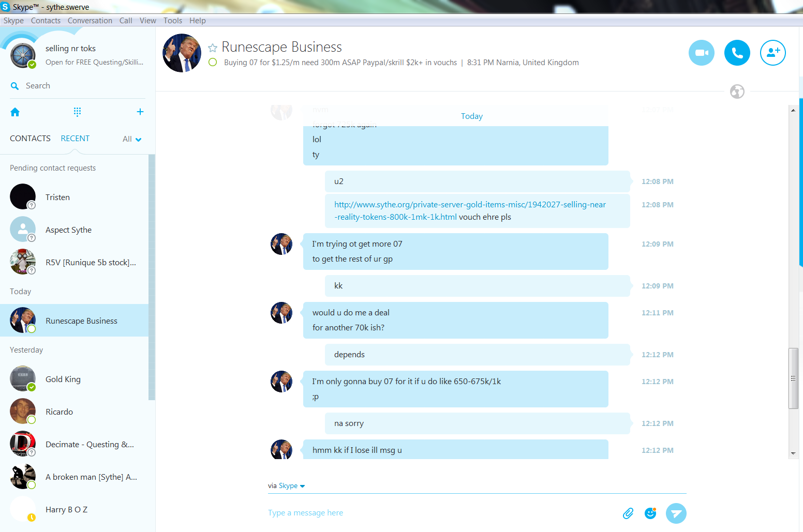The width and height of the screenshot is (803, 532).
Task: Click the chat scrollbar thumb
Action: (x=793, y=378)
